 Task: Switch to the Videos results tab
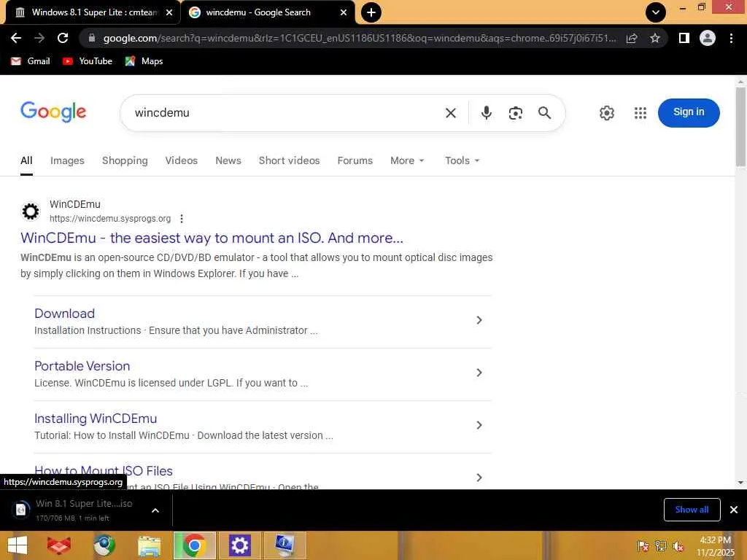(182, 160)
